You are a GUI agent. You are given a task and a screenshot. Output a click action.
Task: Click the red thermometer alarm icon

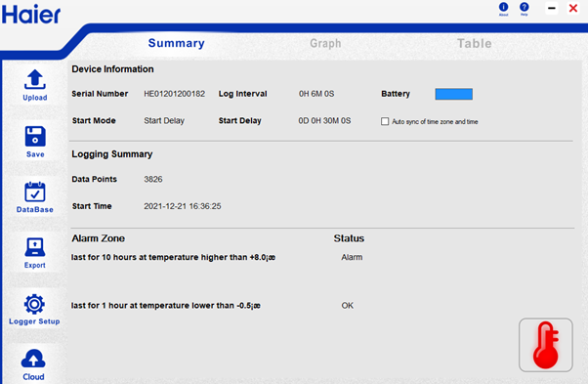tap(546, 345)
